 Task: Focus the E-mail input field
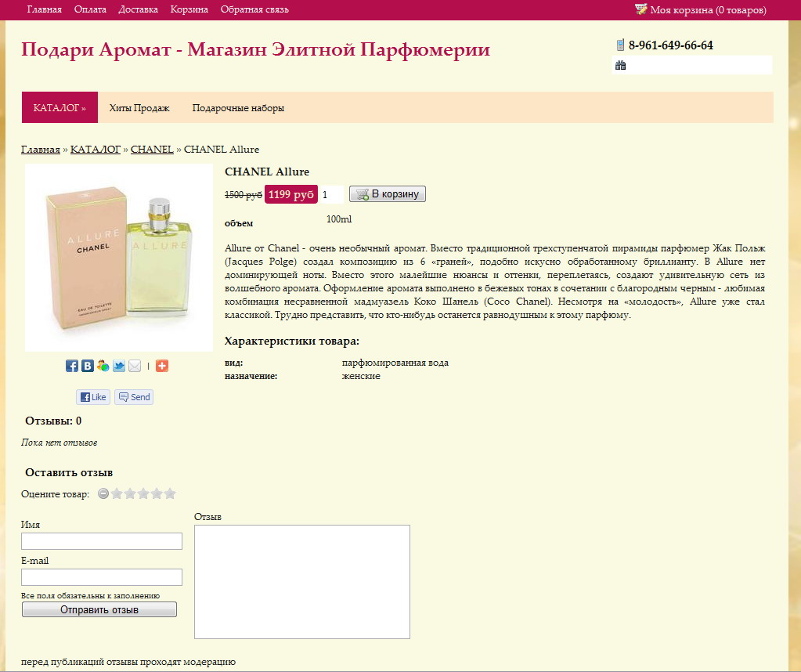tap(102, 577)
